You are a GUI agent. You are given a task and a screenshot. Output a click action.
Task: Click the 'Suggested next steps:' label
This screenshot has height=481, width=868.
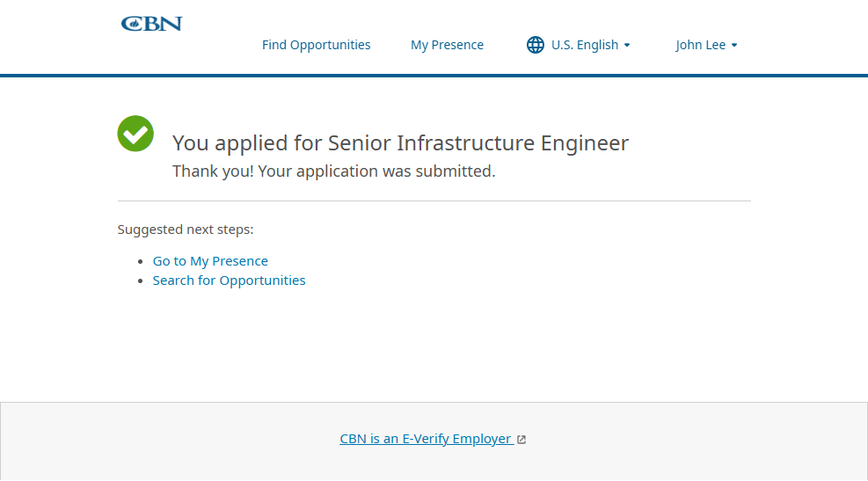point(186,230)
